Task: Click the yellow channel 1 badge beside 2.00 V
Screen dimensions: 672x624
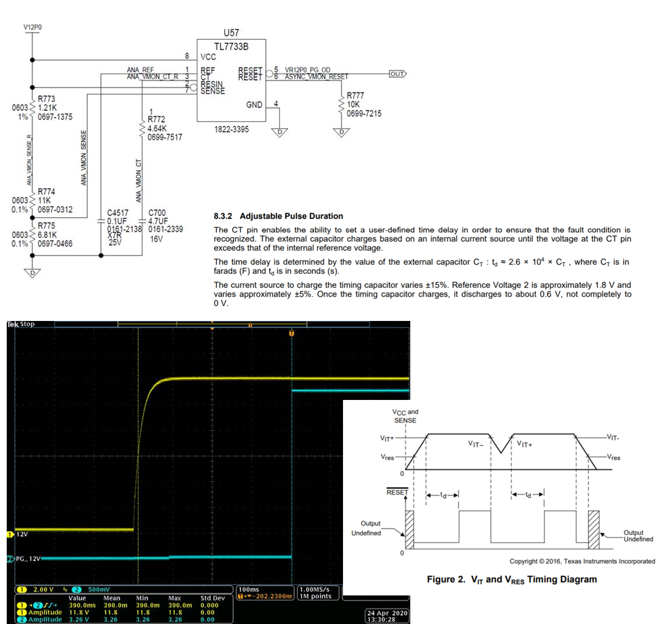Action: tap(22, 589)
